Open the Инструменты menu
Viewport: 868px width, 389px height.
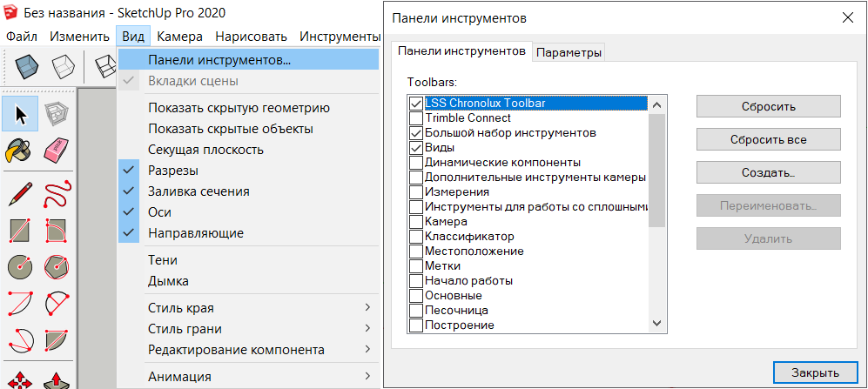click(x=340, y=37)
